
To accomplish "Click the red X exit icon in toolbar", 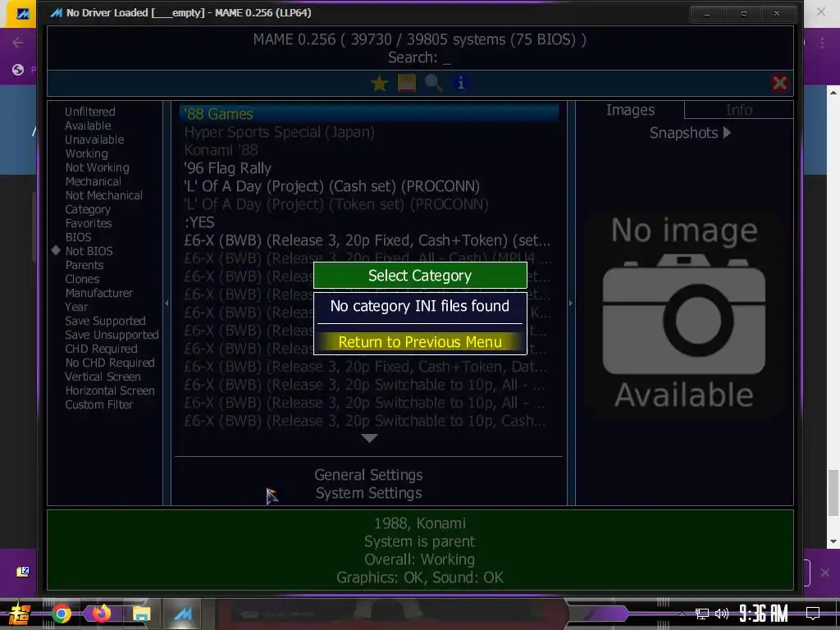I will point(779,83).
